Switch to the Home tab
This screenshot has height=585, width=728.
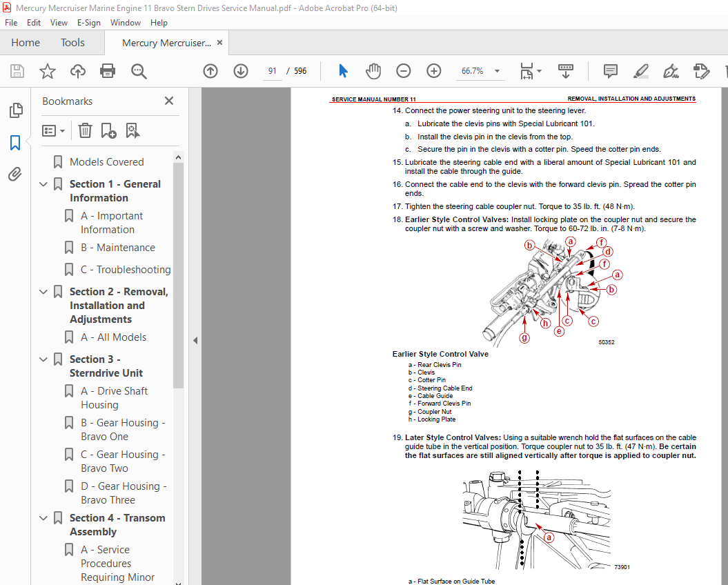click(26, 43)
